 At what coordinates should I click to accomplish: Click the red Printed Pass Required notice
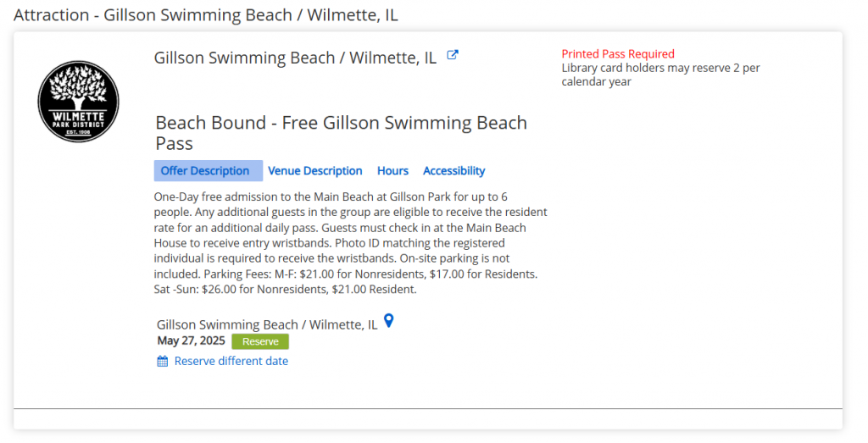[618, 54]
